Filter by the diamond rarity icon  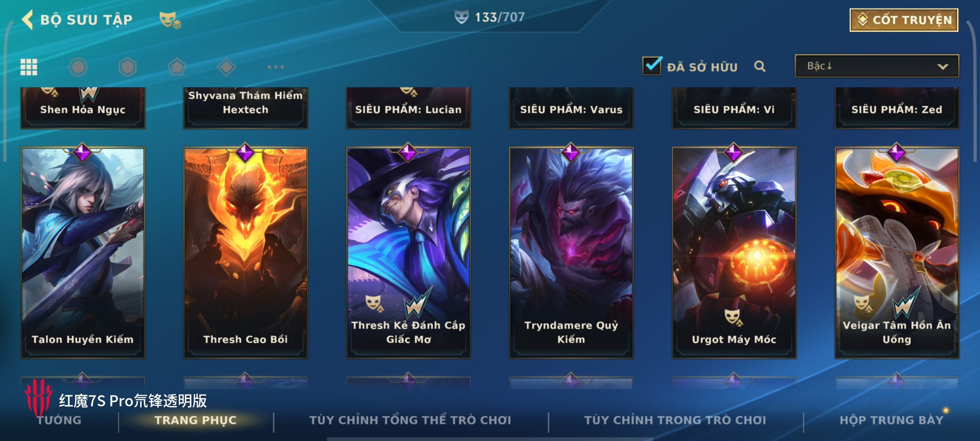click(x=226, y=67)
